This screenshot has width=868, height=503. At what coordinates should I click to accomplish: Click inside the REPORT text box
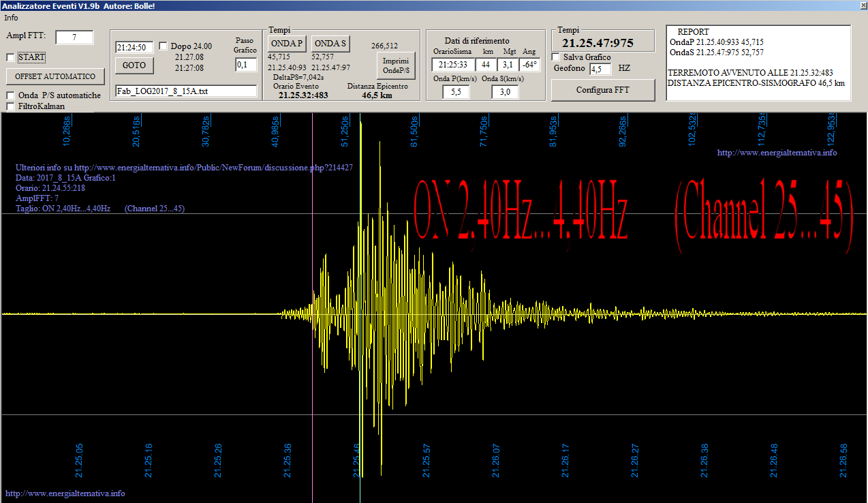click(x=758, y=63)
